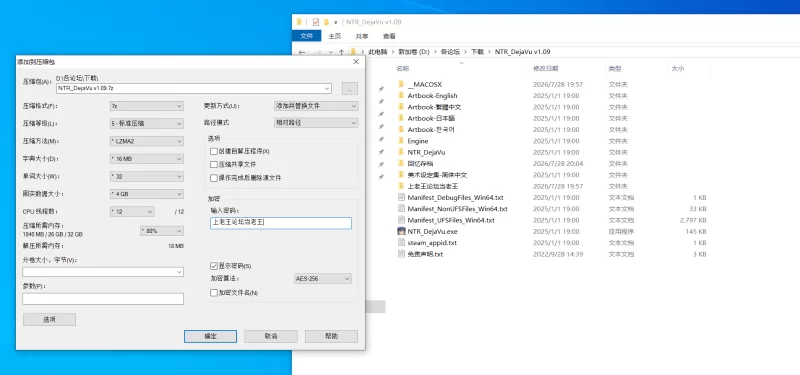
Task: Uncheck 显示密码 checkbox
Action: (x=214, y=266)
